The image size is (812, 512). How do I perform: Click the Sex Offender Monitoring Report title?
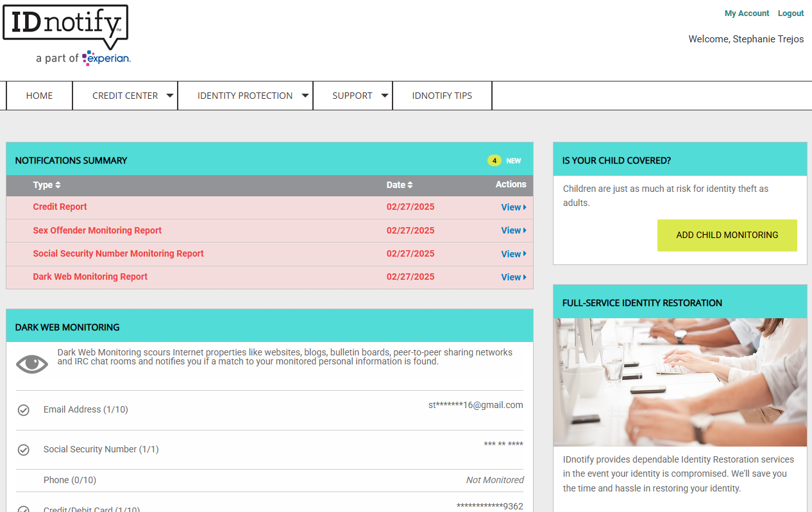[97, 230]
